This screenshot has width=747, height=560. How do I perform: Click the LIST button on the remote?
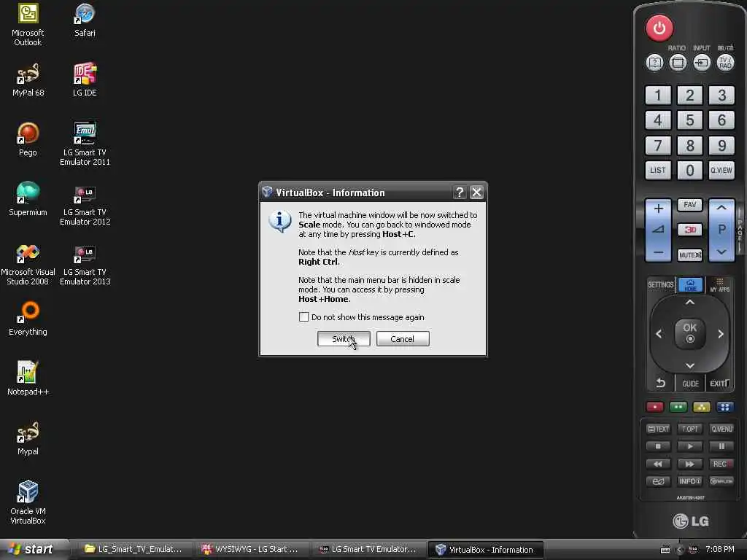click(658, 170)
